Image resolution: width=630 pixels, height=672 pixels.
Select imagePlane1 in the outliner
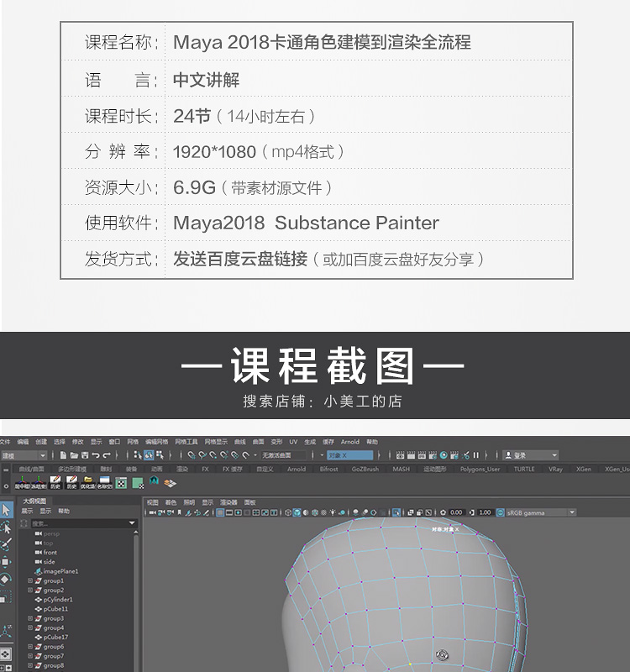[x=60, y=571]
